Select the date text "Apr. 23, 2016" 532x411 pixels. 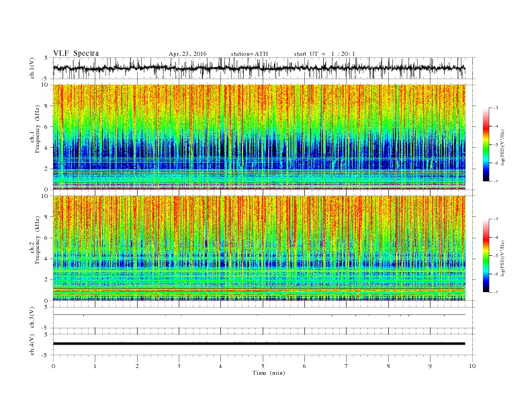click(x=187, y=54)
